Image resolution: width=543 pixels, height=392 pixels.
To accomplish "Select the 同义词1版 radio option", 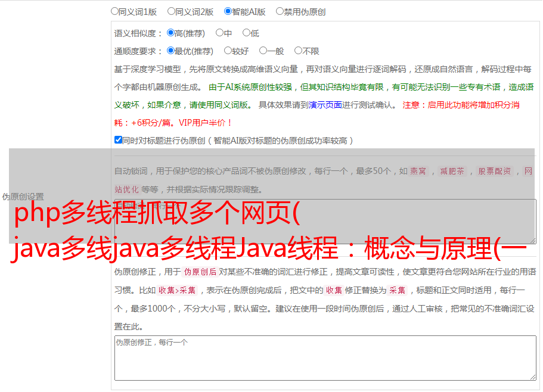I will pos(114,11).
